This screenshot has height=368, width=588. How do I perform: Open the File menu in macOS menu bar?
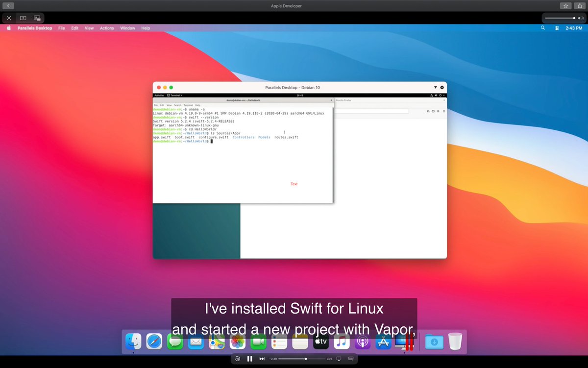point(62,28)
